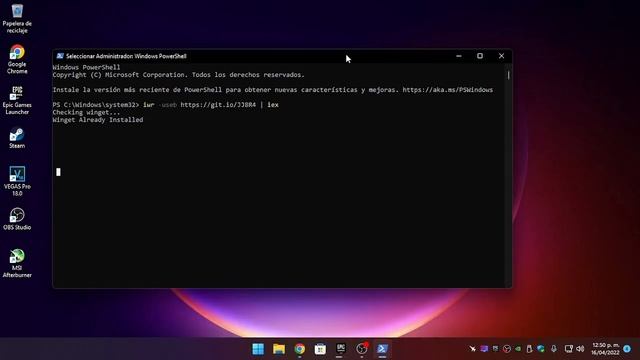The width and height of the screenshot is (640, 360).
Task: Select the OBS Studio desktop shortcut
Action: (x=17, y=219)
